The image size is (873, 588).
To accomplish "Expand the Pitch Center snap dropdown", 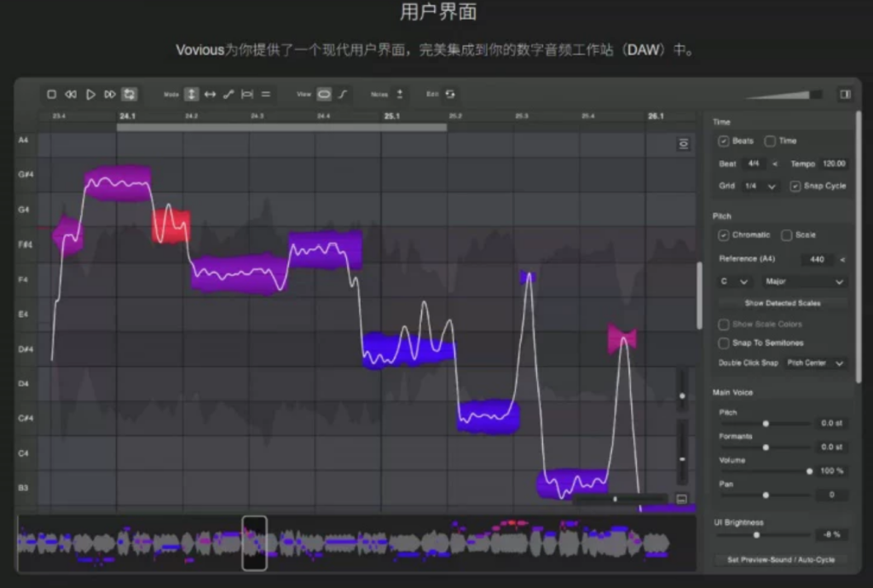I will [815, 363].
